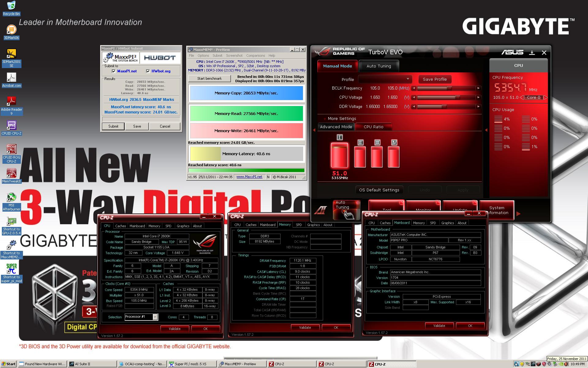Click the AI Suite II logo icon
The height and width of the screenshot is (368, 588).
tap(321, 210)
